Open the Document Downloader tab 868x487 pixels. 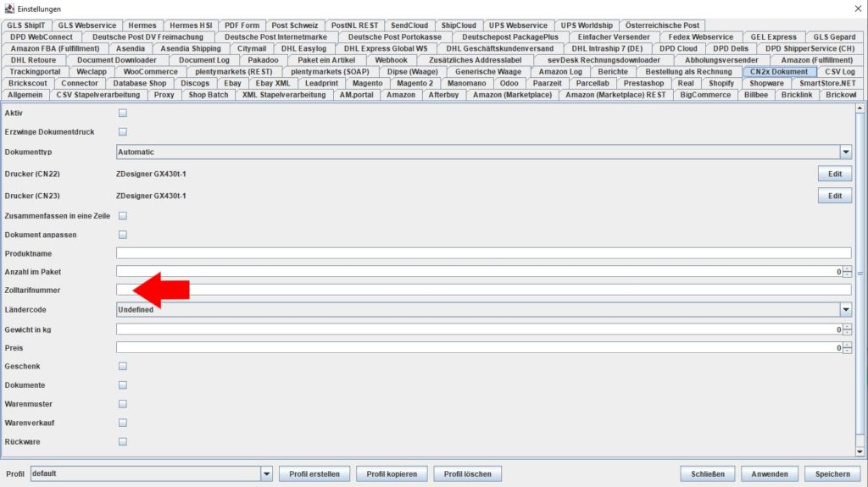click(117, 60)
